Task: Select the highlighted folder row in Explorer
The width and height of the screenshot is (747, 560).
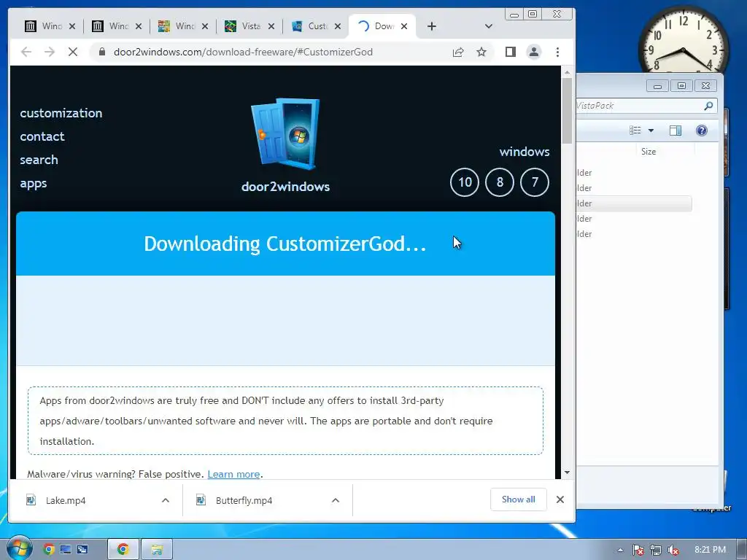Action: click(634, 203)
